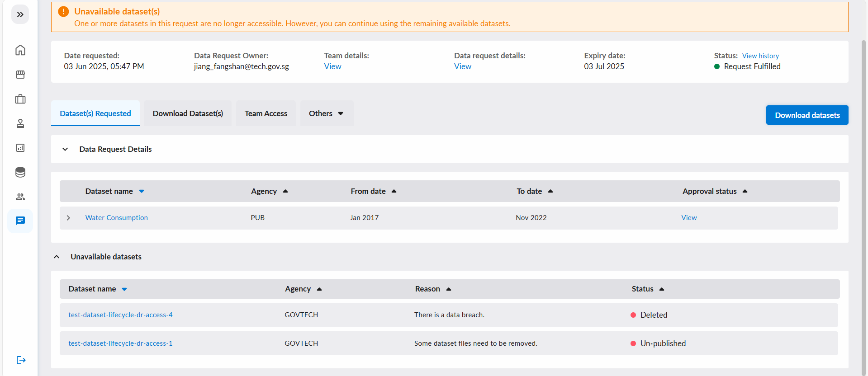This screenshot has width=868, height=376.
Task: Collapse the Unavailable datasets section
Action: point(57,257)
